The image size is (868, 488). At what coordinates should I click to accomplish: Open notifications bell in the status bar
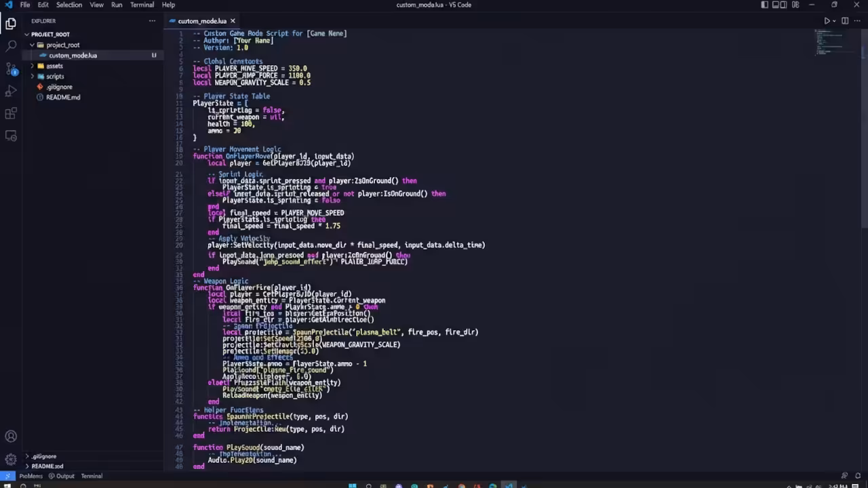tap(859, 476)
